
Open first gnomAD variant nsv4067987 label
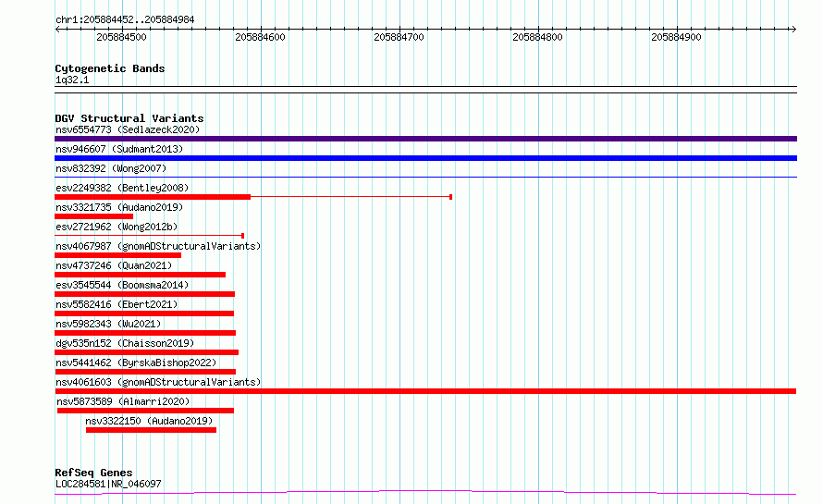click(158, 246)
